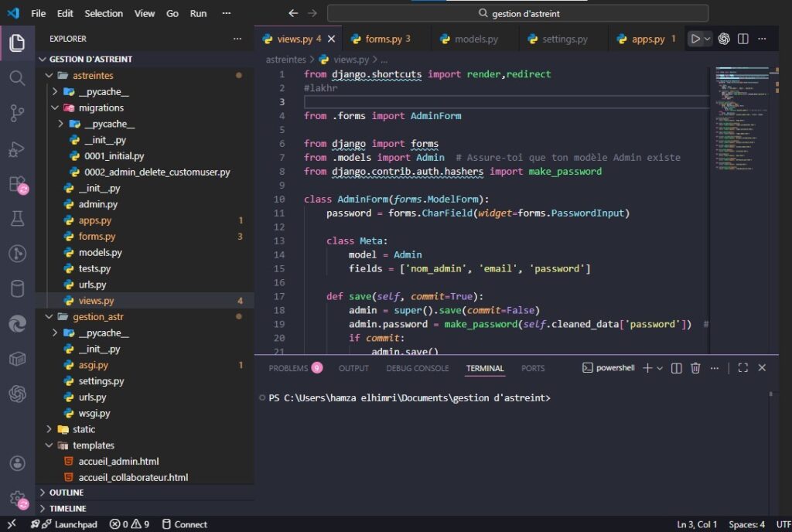Screen dimensions: 792x532
Task: Open terminal panel more actions ellipsis
Action: coord(714,368)
